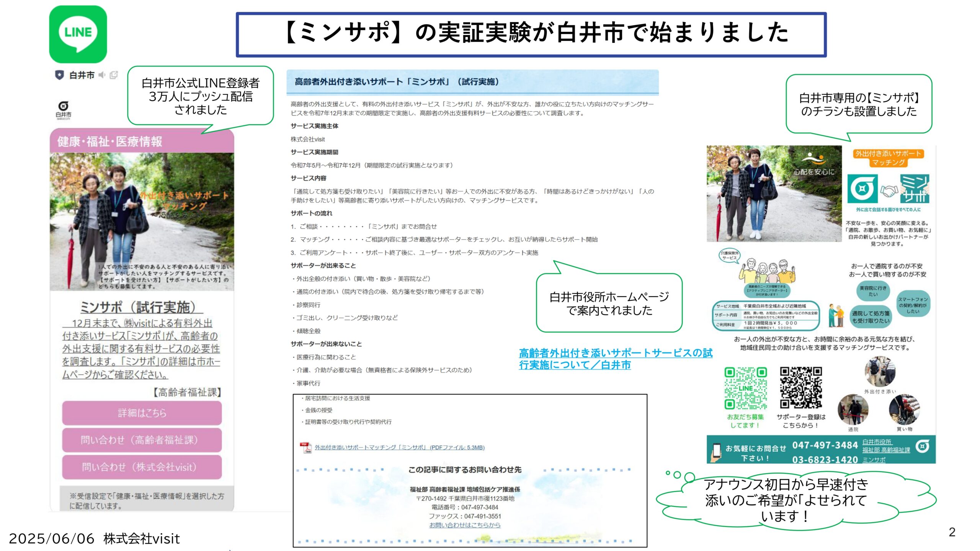Click the 外出付き添いサポートマッチング orange label
980x551 pixels.
[889, 158]
